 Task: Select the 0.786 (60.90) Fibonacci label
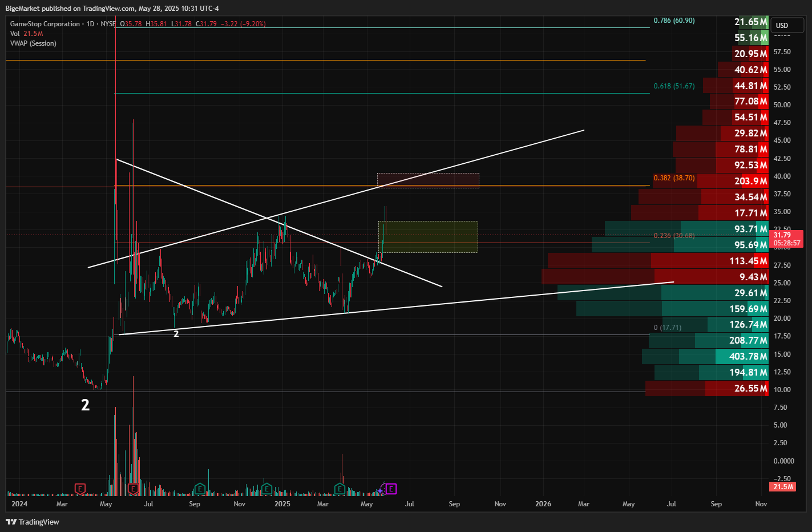tap(674, 21)
